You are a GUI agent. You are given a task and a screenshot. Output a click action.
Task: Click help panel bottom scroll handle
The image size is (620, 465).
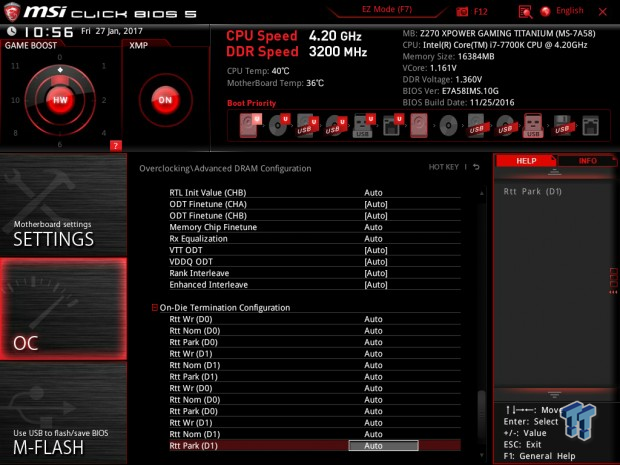pyautogui.click(x=554, y=395)
